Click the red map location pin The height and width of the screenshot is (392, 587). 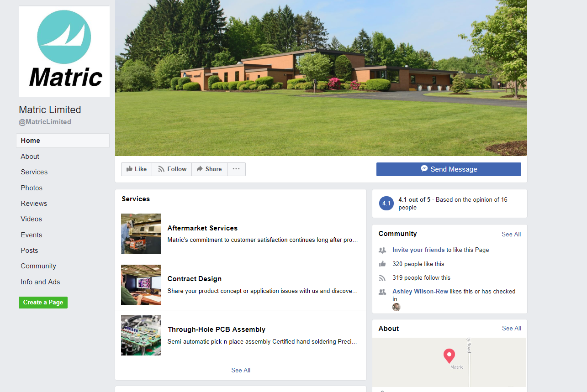pos(449,355)
